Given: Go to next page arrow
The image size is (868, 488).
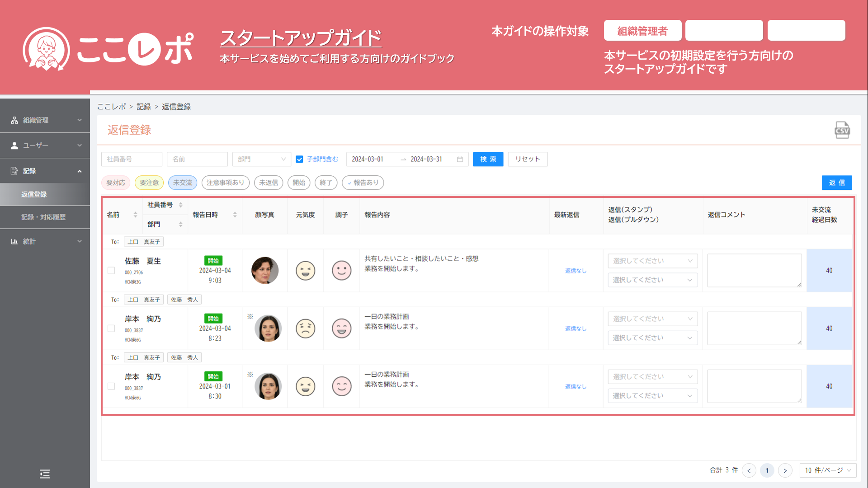Looking at the screenshot, I should 785,470.
